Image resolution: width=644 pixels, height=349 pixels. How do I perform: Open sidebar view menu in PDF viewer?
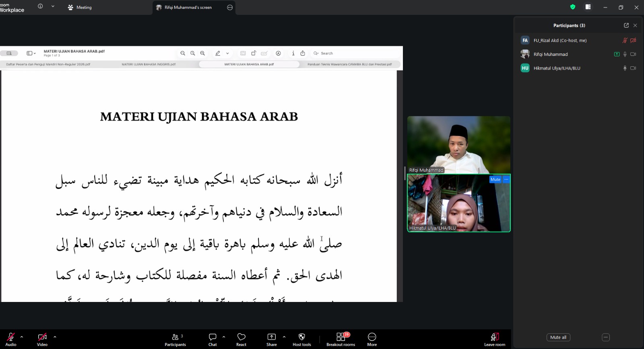click(31, 53)
